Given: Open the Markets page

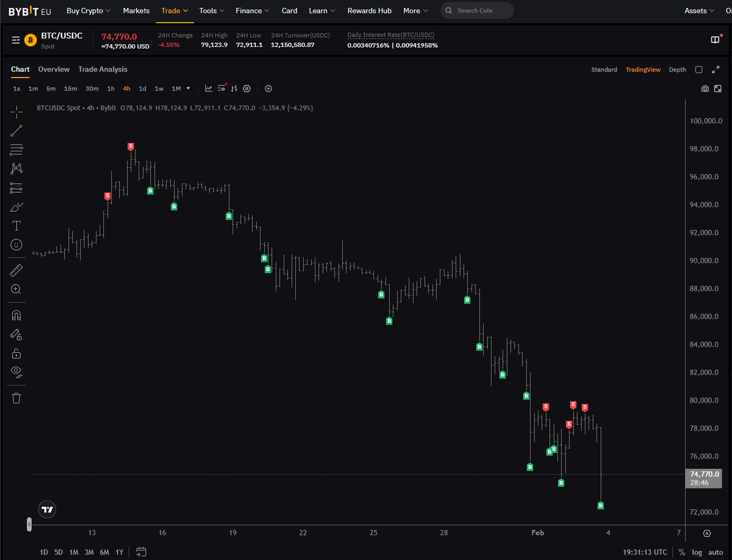Looking at the screenshot, I should tap(136, 10).
